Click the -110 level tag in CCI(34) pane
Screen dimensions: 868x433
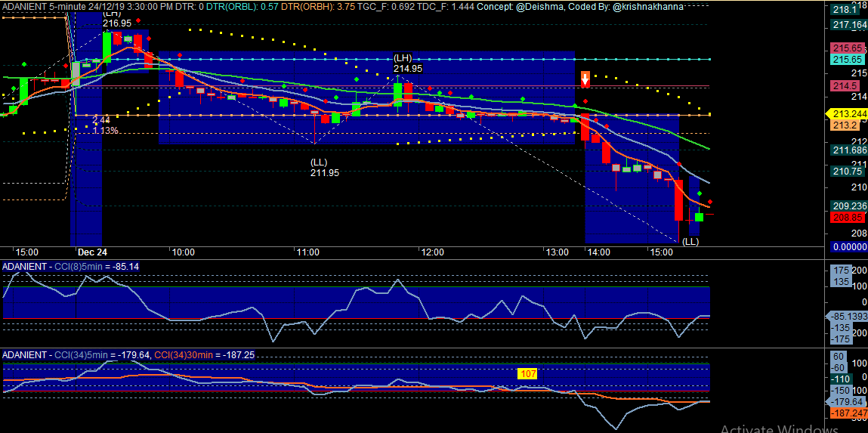pos(841,379)
